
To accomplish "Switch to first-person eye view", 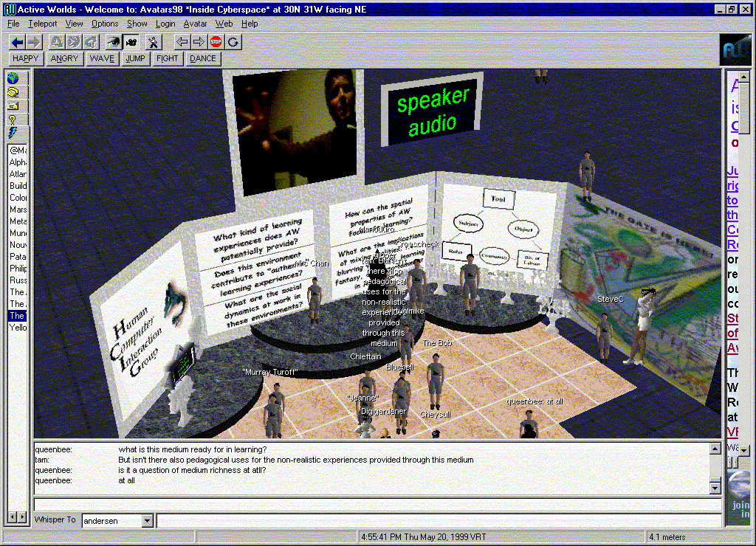I will [114, 42].
